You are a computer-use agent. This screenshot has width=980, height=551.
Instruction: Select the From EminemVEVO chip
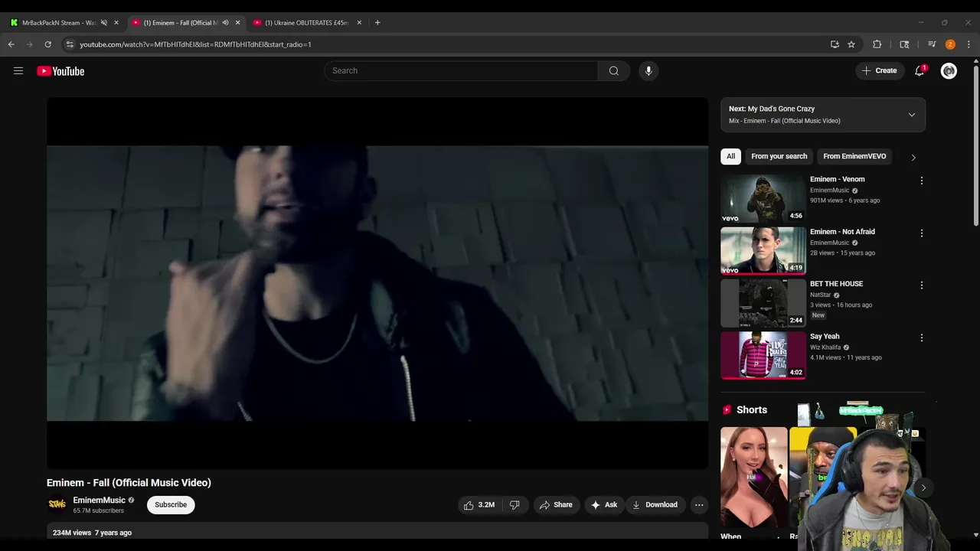click(x=854, y=156)
